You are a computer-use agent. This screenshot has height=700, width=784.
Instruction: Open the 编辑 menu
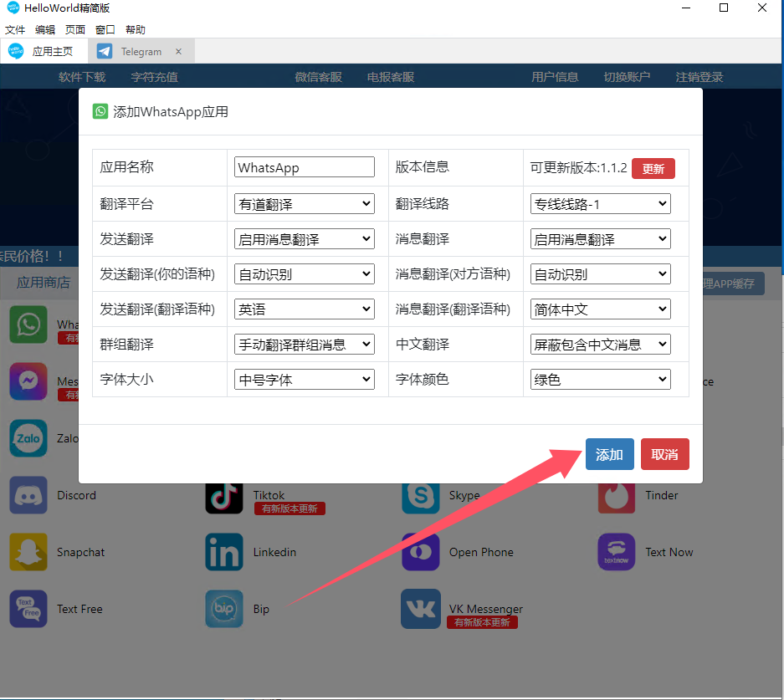click(45, 29)
